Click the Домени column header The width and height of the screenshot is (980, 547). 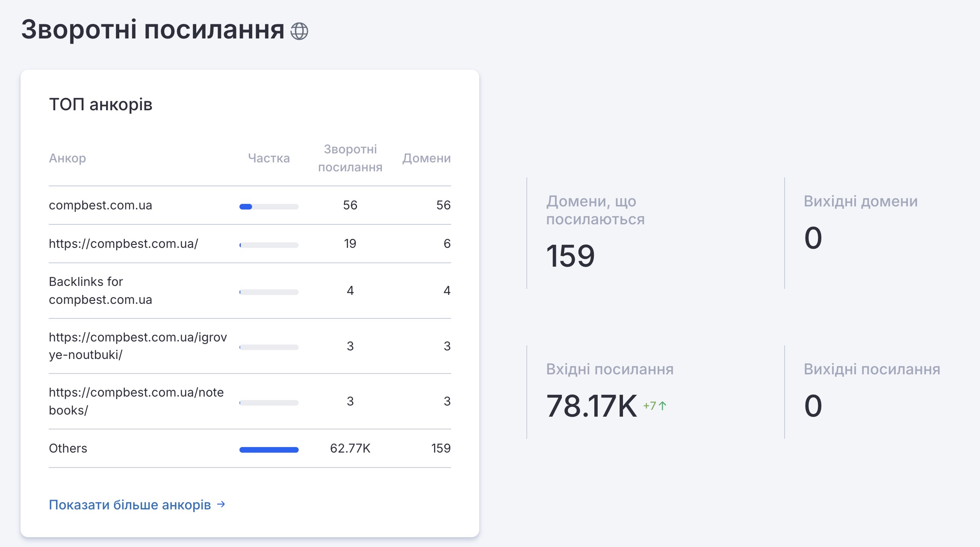pyautogui.click(x=426, y=158)
